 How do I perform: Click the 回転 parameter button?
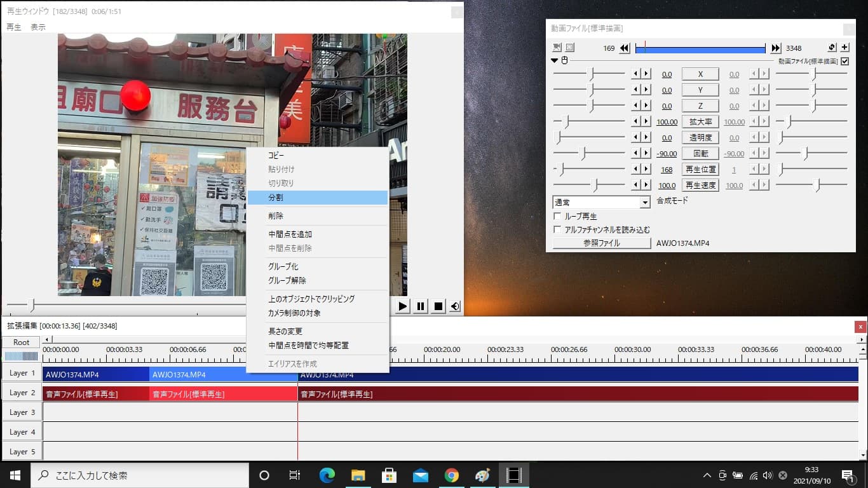(x=700, y=154)
